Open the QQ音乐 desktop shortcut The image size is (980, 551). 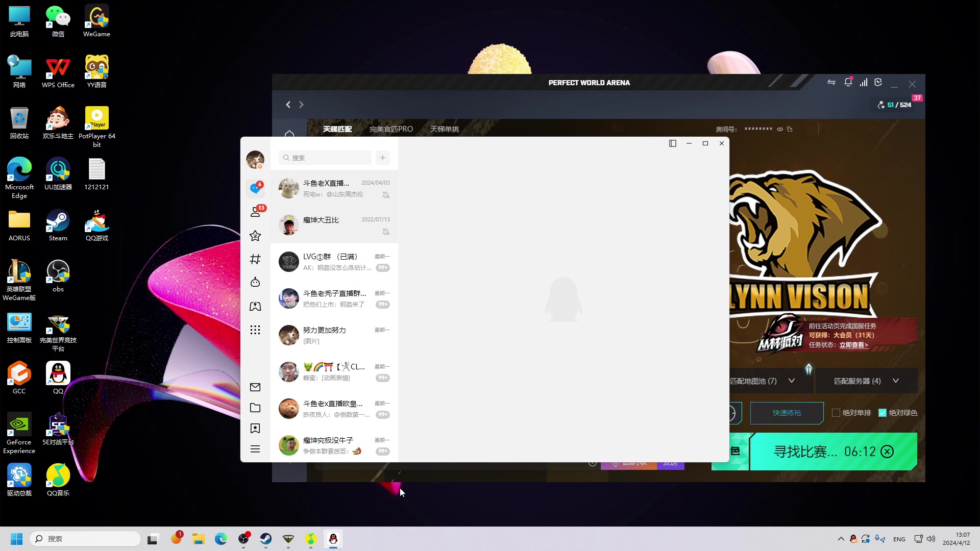click(58, 480)
